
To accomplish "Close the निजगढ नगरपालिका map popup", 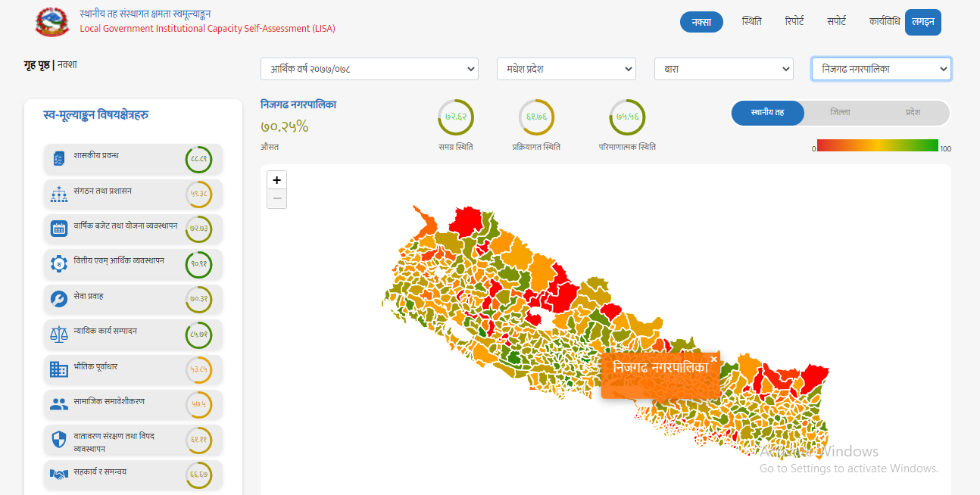I will tap(713, 360).
